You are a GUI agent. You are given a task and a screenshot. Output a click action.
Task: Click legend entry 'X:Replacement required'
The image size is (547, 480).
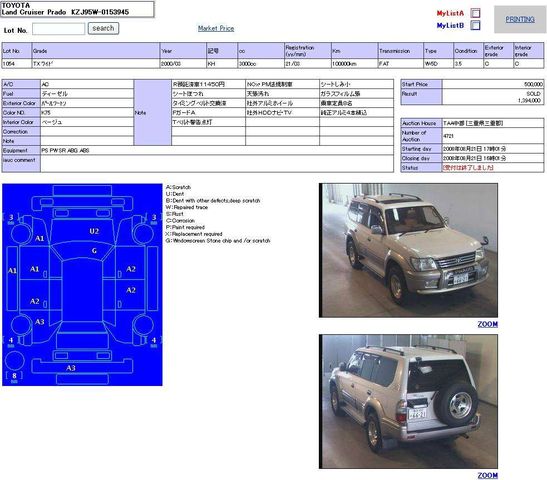[194, 234]
